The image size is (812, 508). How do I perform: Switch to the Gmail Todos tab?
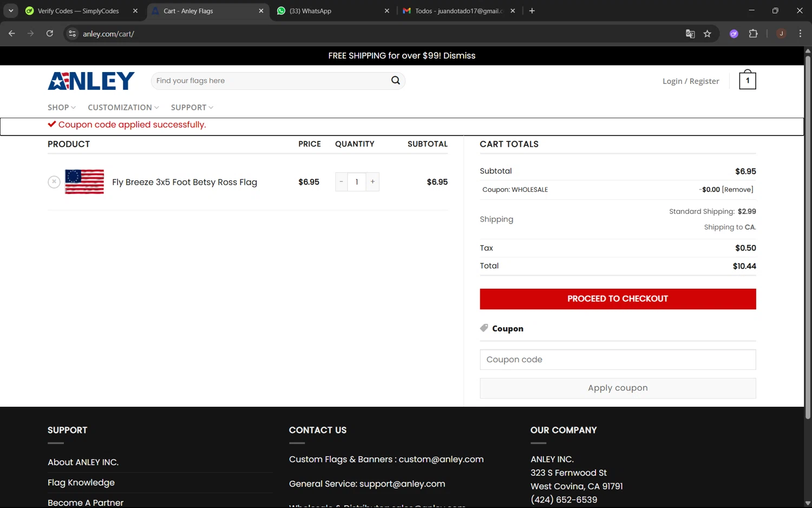click(x=454, y=11)
